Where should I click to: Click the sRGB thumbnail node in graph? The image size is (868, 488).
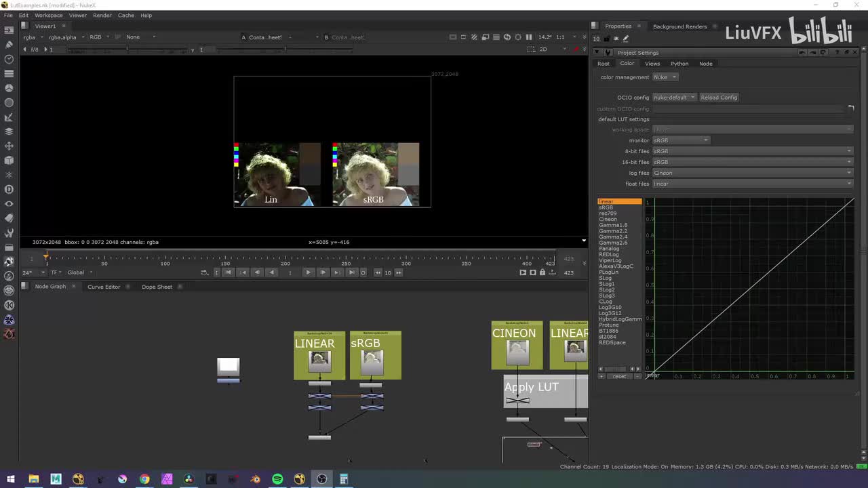[x=372, y=361]
